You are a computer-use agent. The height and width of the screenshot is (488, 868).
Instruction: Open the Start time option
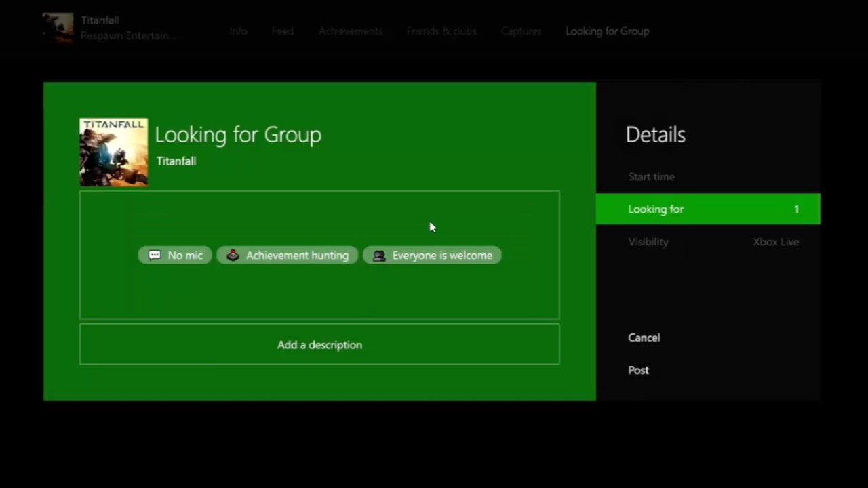pos(708,177)
